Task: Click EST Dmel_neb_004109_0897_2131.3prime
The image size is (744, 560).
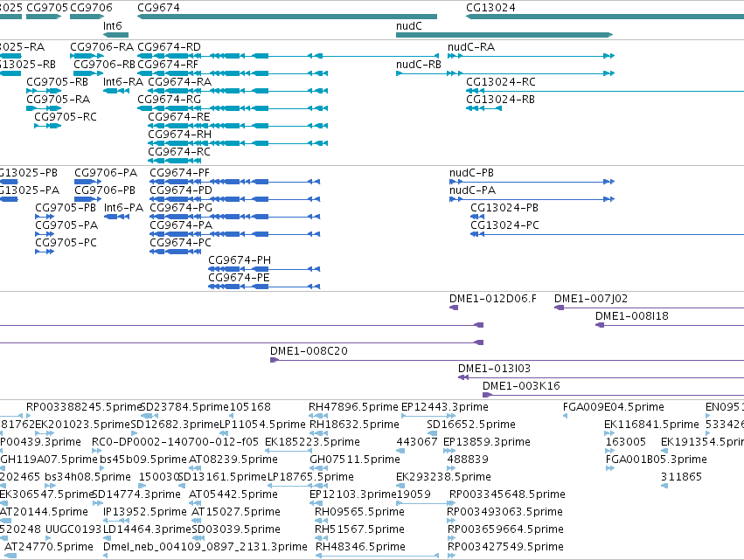Action: [x=205, y=547]
